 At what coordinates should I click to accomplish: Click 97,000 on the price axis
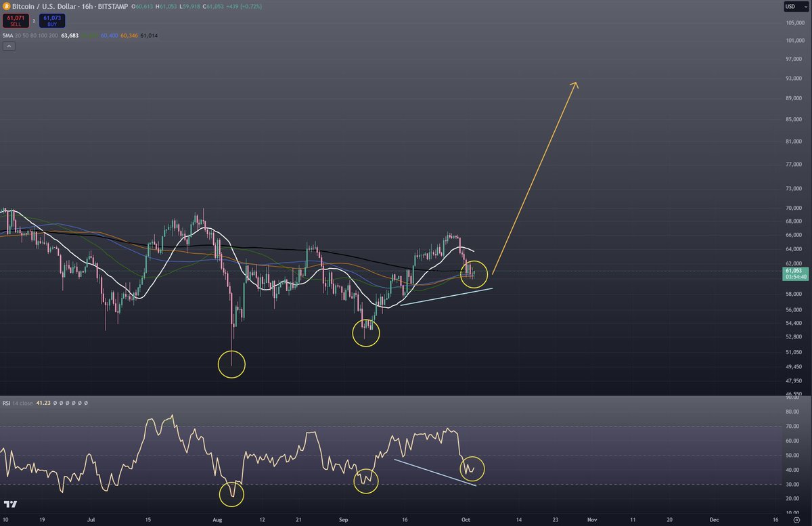(x=792, y=59)
